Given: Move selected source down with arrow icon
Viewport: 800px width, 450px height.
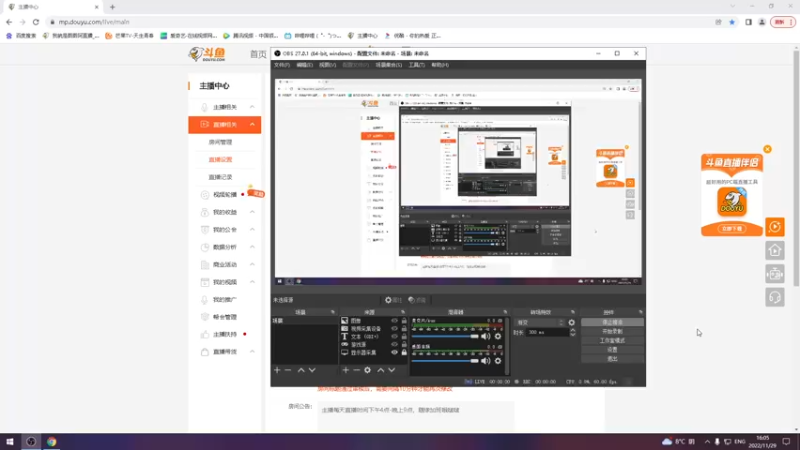Looking at the screenshot, I should (391, 370).
